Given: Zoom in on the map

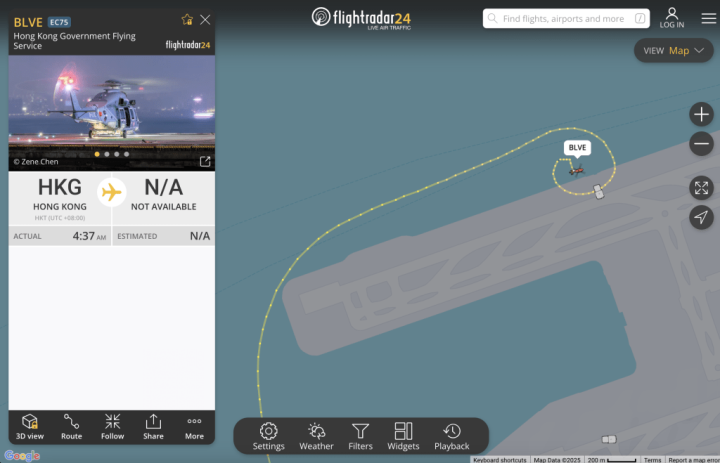Looking at the screenshot, I should 701,114.
